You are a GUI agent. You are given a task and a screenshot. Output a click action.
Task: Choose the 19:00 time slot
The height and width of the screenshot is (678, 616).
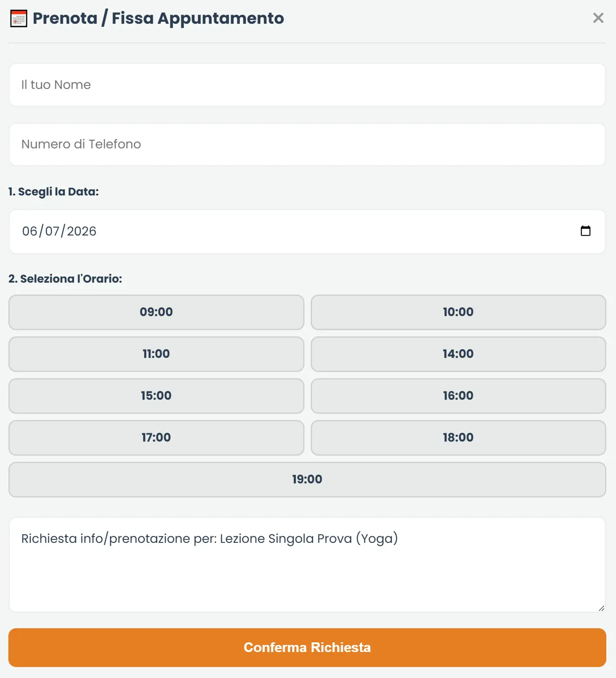(307, 479)
